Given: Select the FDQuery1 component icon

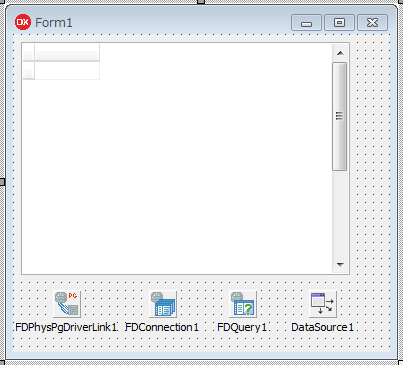Looking at the screenshot, I should [x=243, y=304].
